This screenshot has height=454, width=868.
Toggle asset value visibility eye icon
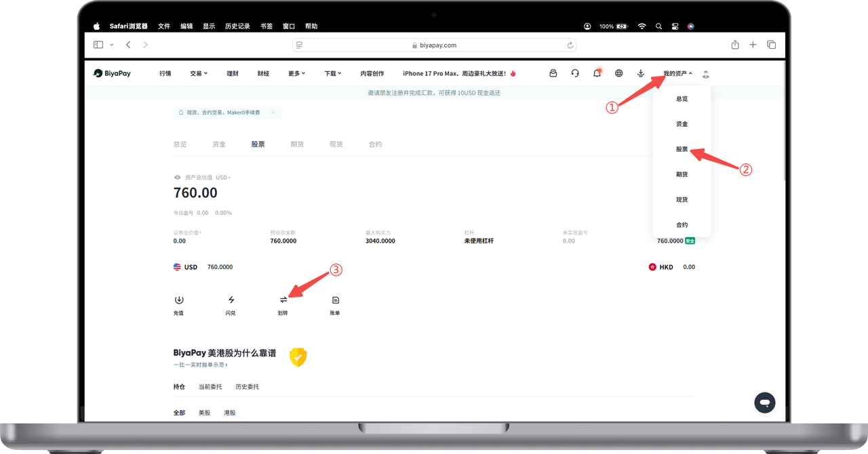pos(178,178)
